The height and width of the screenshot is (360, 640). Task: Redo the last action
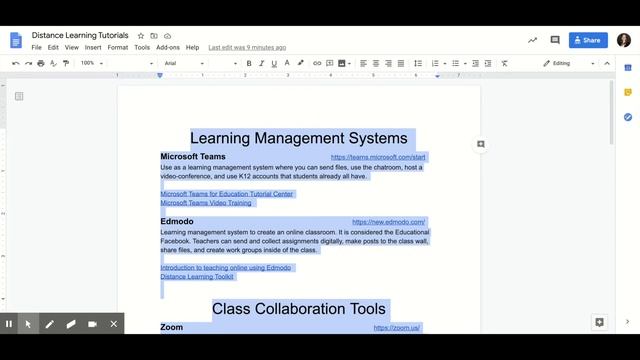[x=28, y=63]
